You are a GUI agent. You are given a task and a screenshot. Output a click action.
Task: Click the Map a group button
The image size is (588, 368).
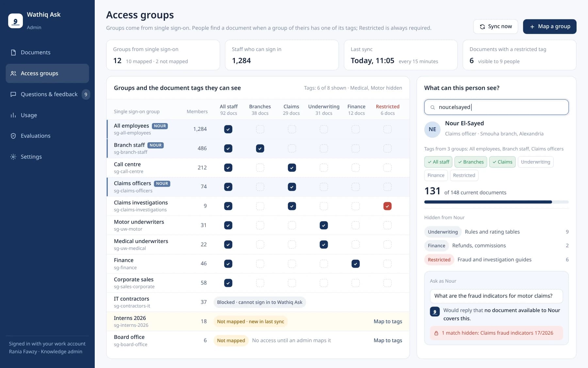click(549, 26)
